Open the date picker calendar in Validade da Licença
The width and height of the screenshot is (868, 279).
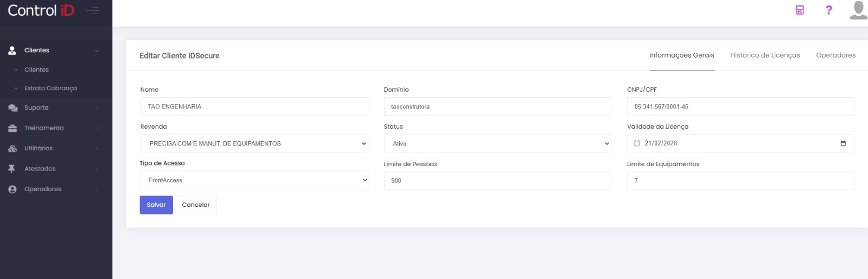click(x=843, y=144)
